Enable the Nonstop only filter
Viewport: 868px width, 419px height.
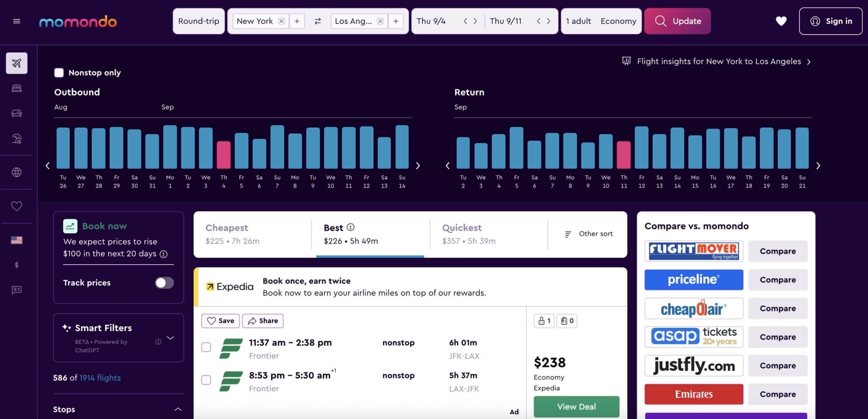coord(59,73)
